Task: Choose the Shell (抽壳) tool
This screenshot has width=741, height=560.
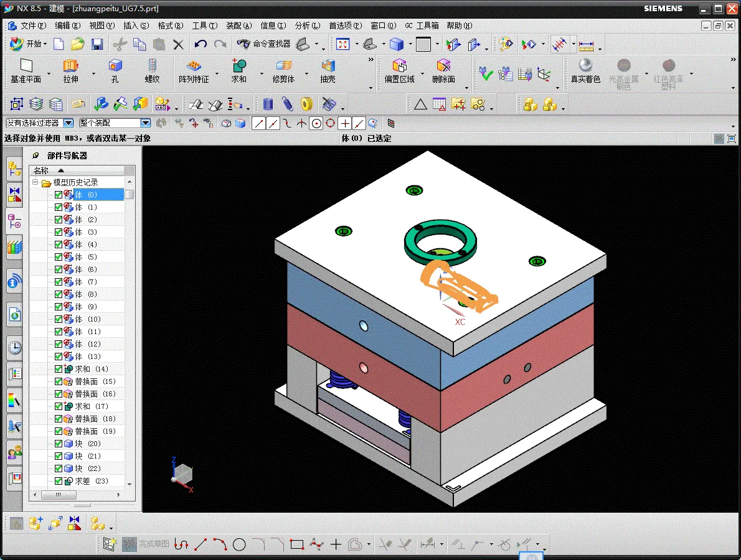Action: (x=328, y=66)
